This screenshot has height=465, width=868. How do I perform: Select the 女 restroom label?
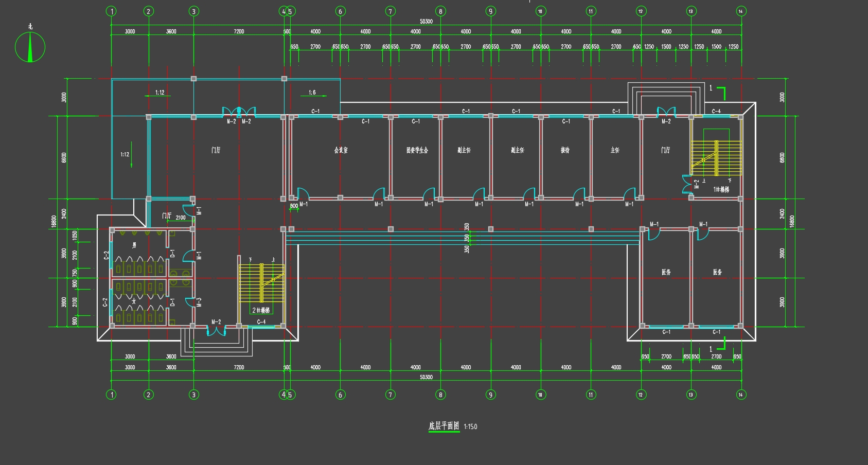click(x=134, y=301)
